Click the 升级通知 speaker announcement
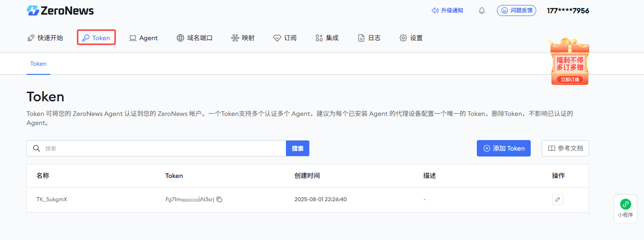This screenshot has width=644, height=240. coord(448,10)
